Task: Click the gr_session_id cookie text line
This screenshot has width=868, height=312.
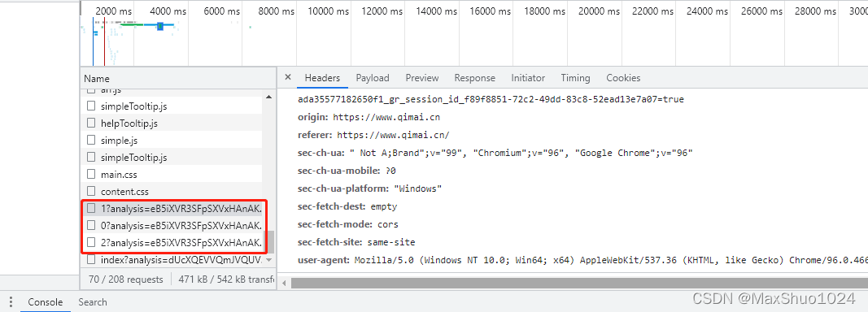Action: click(x=491, y=100)
